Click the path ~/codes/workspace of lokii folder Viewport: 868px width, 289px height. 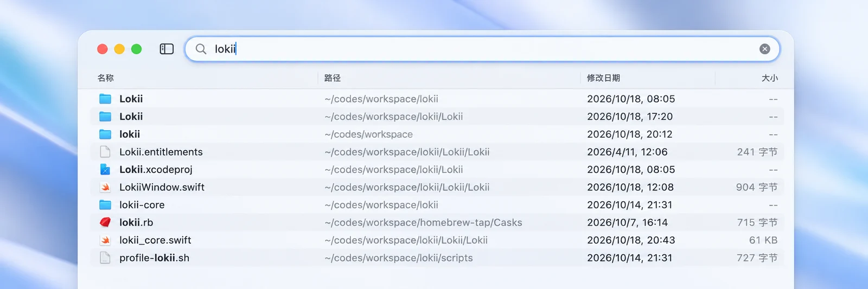coord(369,134)
